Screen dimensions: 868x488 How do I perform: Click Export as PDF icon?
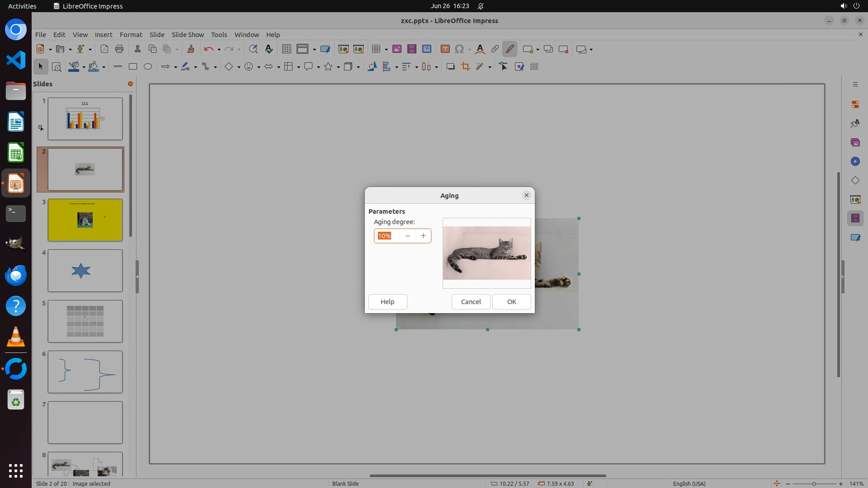pyautogui.click(x=104, y=49)
